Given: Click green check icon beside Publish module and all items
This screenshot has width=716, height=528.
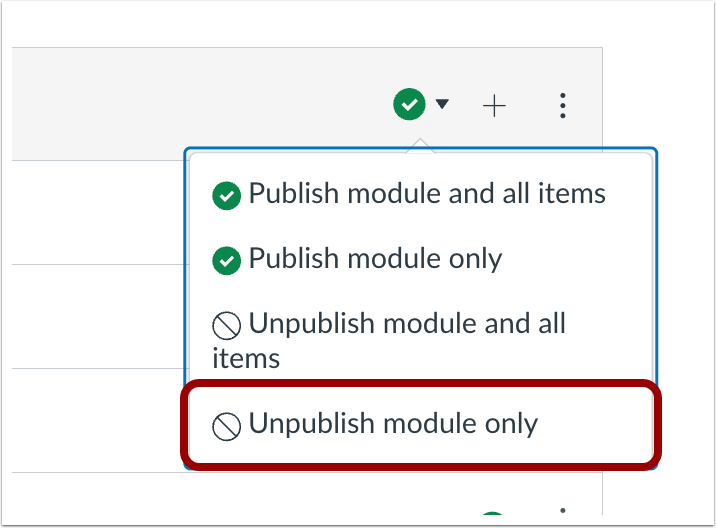Looking at the screenshot, I should 226,195.
